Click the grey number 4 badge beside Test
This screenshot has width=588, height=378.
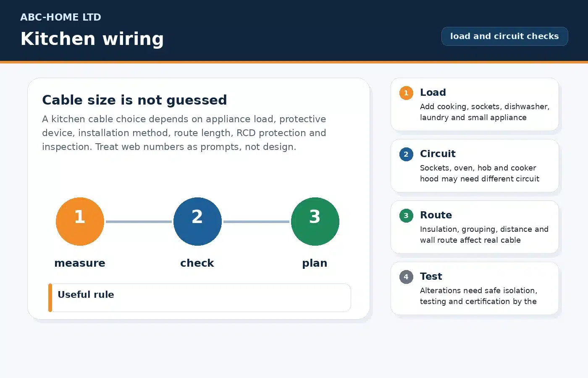click(406, 277)
